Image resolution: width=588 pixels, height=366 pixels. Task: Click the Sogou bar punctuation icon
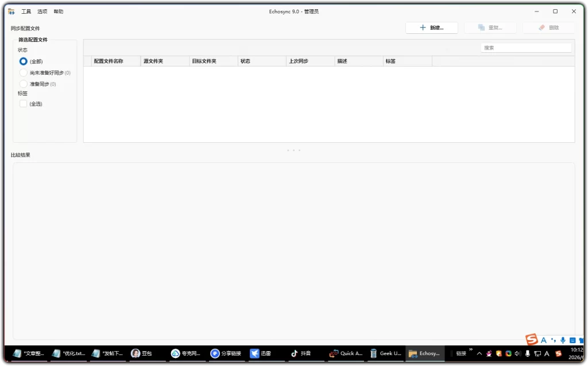coord(554,340)
